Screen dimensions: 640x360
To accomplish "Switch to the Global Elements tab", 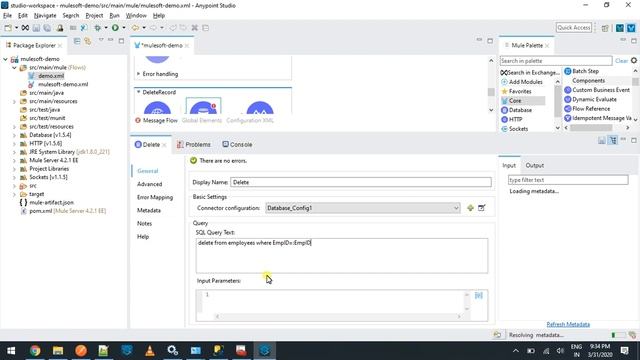I will point(202,120).
